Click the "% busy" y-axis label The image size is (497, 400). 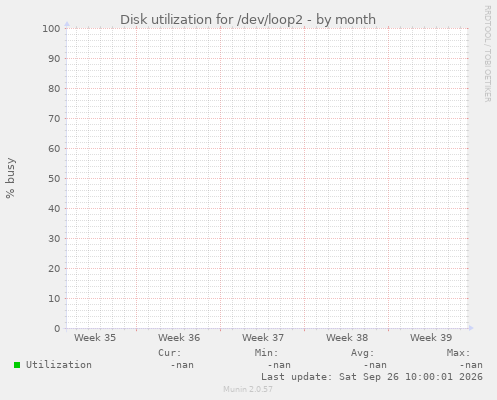tap(10, 178)
